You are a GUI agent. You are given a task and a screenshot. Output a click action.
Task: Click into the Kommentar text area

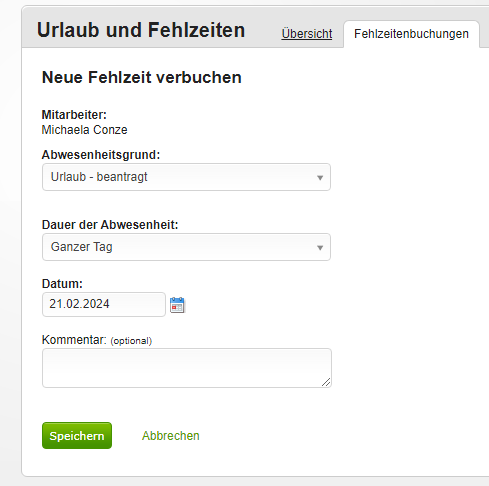187,368
